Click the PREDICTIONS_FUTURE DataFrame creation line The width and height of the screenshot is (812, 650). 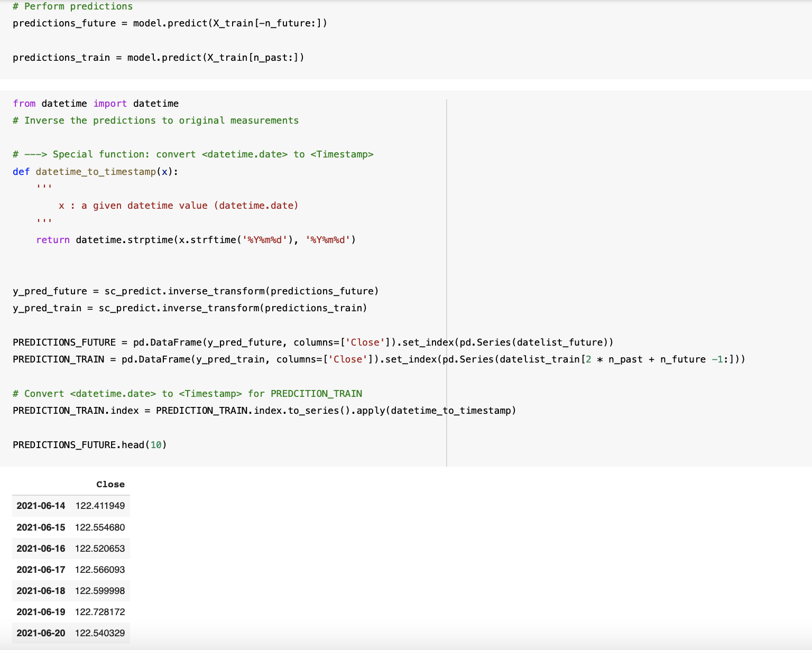[313, 342]
